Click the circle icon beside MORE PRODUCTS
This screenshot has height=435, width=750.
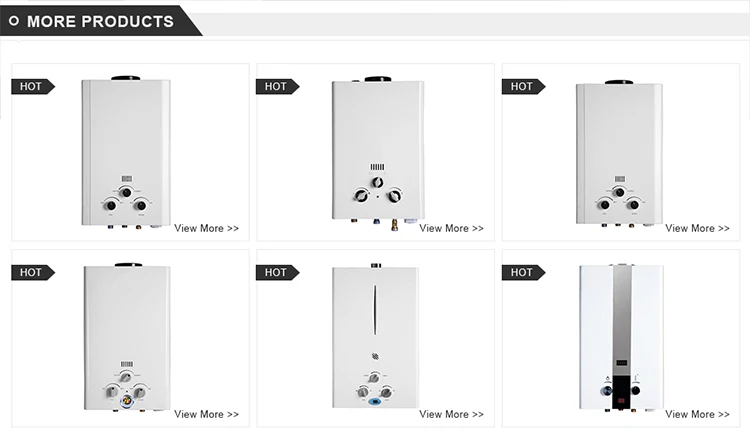coord(13,20)
